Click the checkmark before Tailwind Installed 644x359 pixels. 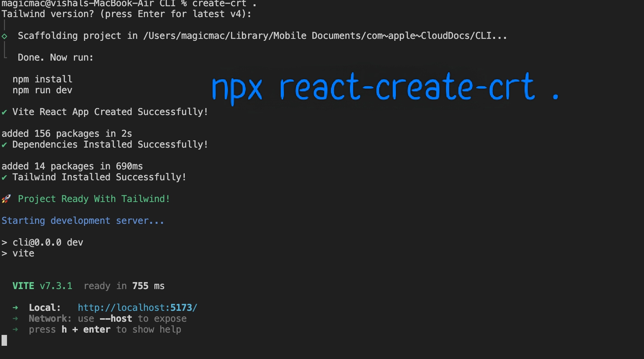pyautogui.click(x=4, y=178)
